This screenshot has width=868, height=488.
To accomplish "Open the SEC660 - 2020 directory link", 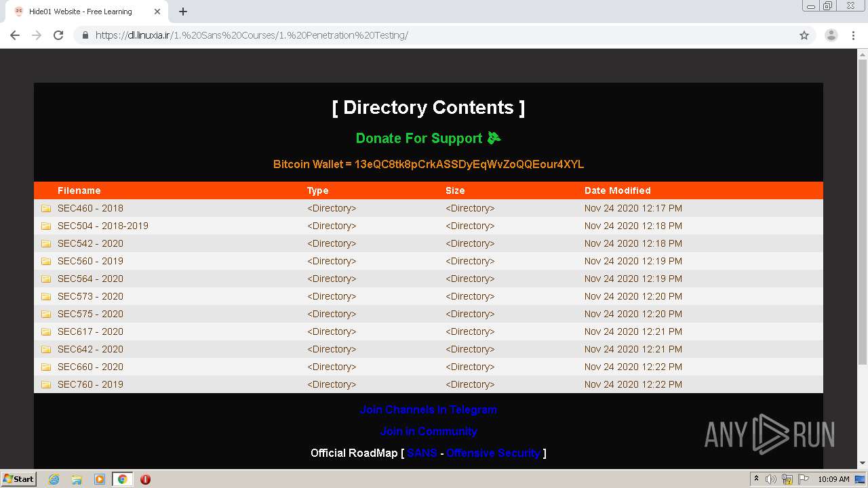I will pyautogui.click(x=90, y=367).
